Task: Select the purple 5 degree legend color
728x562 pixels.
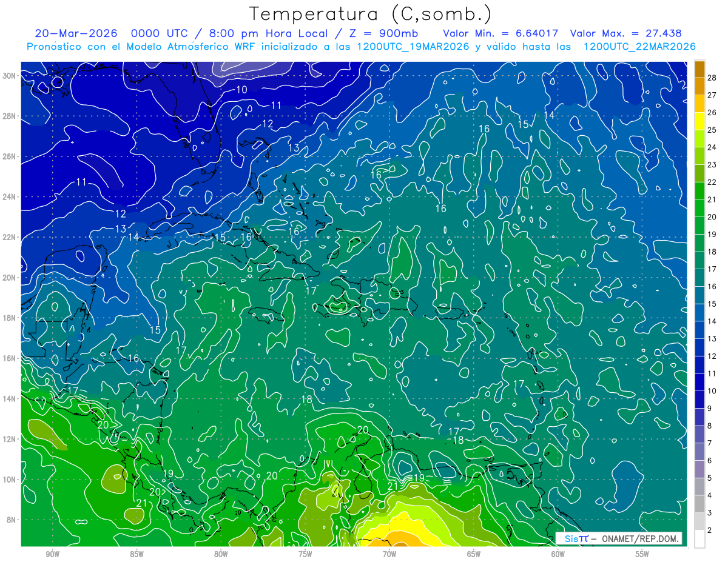Action: click(x=699, y=469)
